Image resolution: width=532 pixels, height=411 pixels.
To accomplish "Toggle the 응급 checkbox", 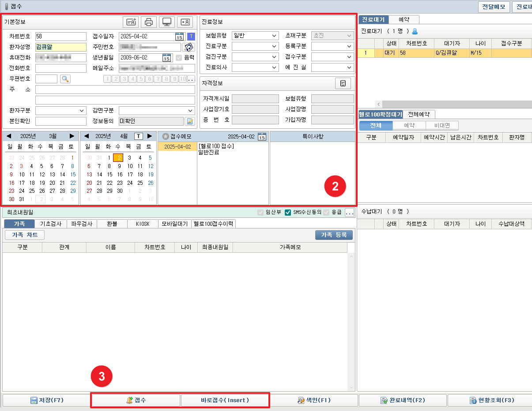I will coord(327,213).
